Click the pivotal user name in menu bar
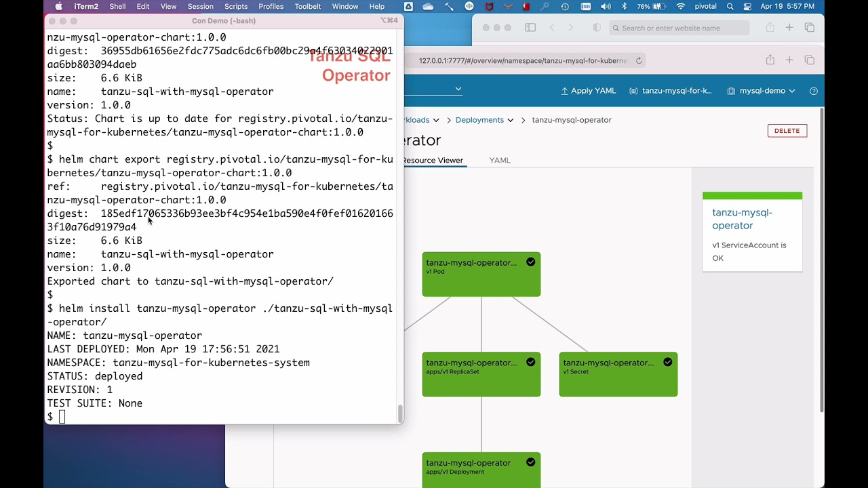 [x=705, y=7]
